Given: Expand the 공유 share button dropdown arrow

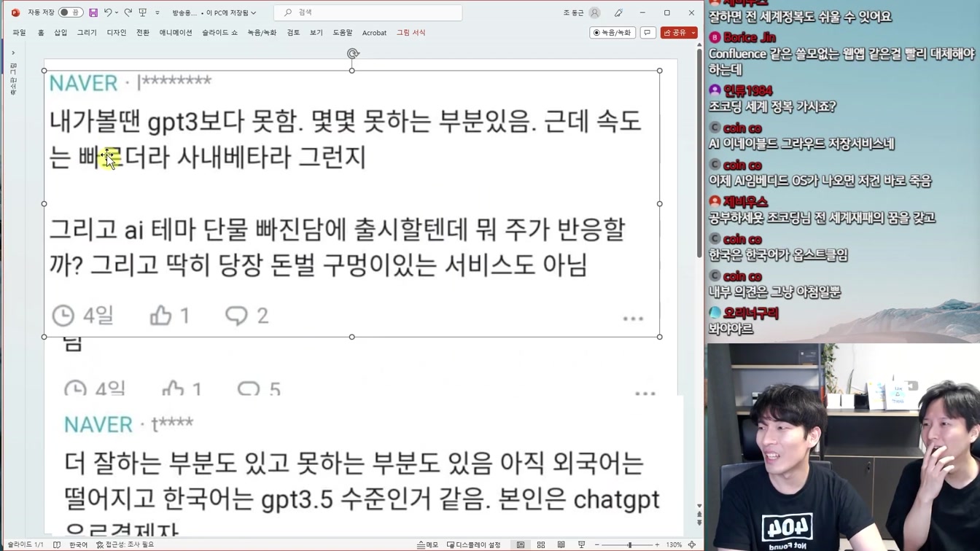Looking at the screenshot, I should point(693,33).
